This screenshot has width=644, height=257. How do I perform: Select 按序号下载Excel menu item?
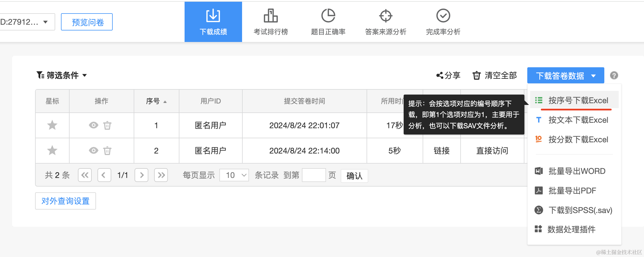pos(574,100)
